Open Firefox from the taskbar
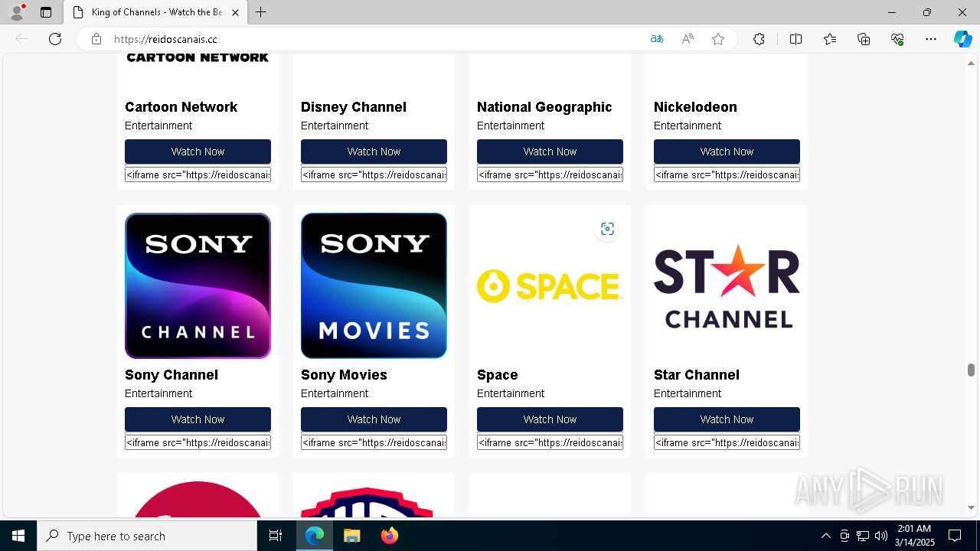 [x=390, y=536]
